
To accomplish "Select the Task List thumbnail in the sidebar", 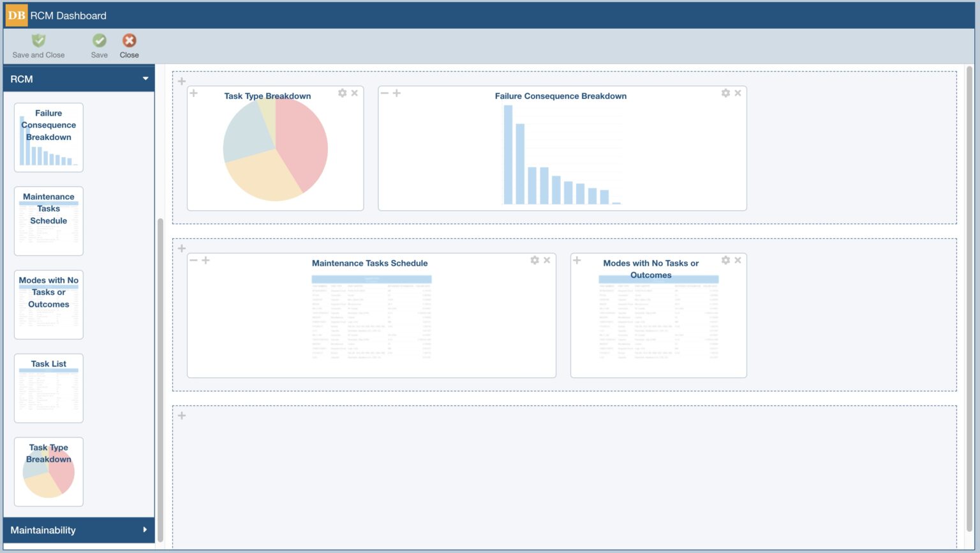I will (x=48, y=388).
